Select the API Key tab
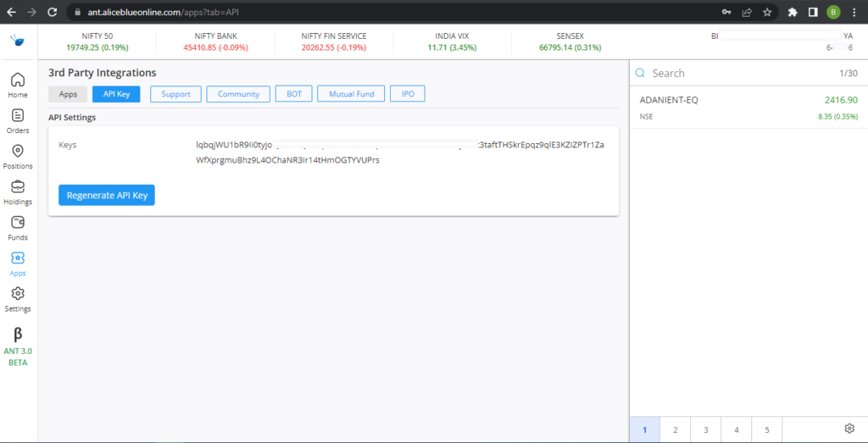Viewport: 868px width, 443px height. coord(116,94)
